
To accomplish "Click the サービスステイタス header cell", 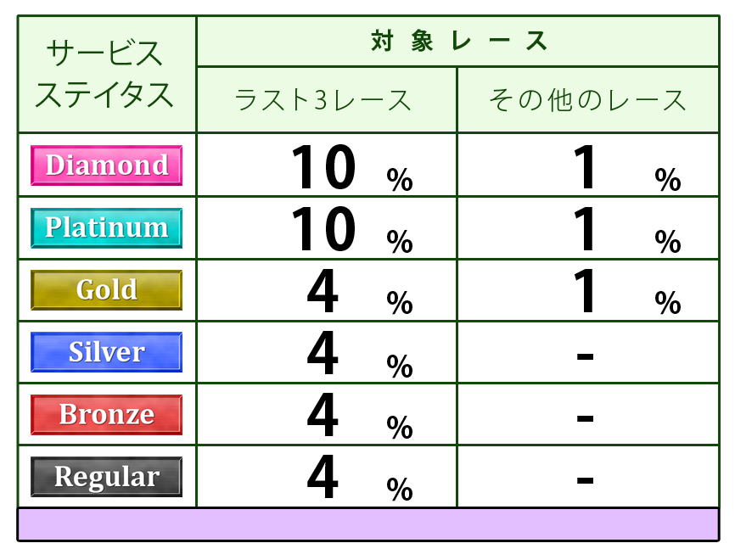I will tap(106, 74).
